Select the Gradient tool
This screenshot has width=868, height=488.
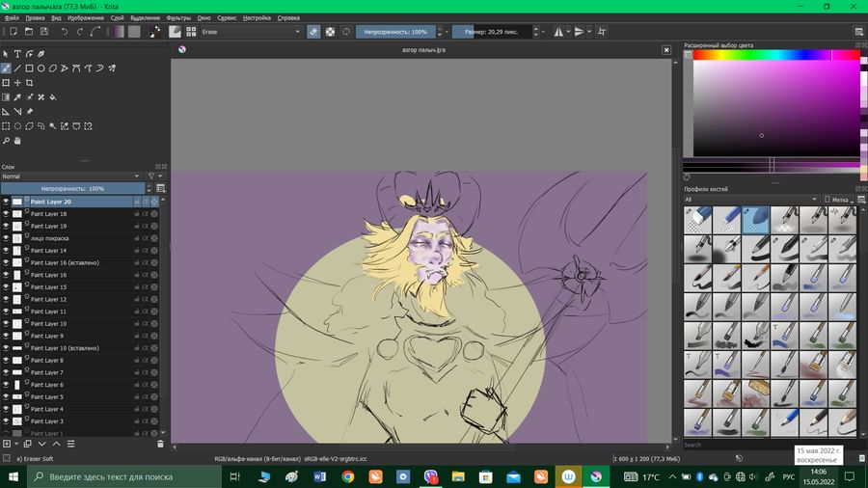pos(6,96)
